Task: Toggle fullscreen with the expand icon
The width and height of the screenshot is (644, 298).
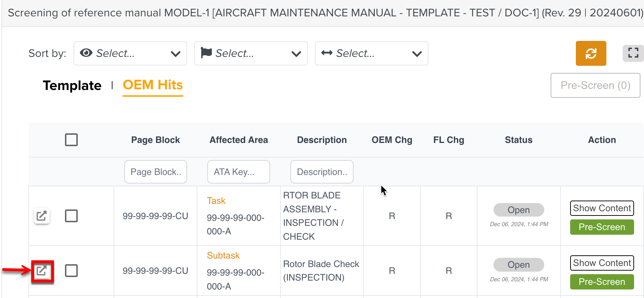Action: point(633,53)
